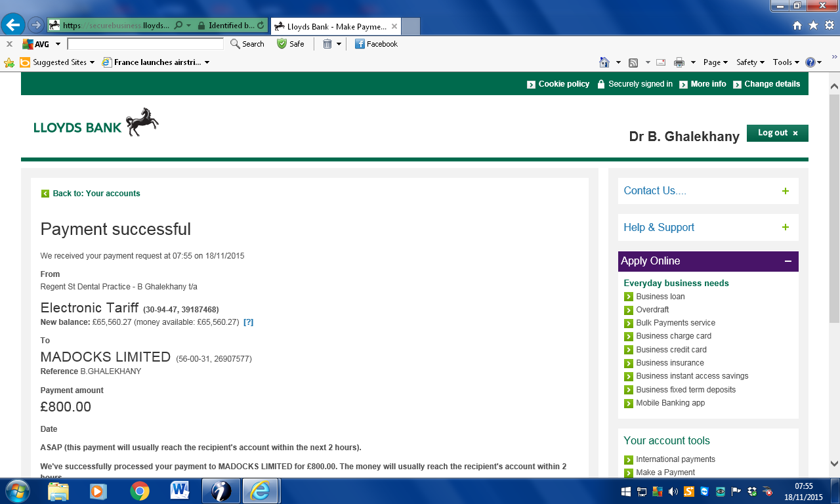Viewport: 840px width, 504px height.
Task: Open the Tools menu in command bar
Action: pyautogui.click(x=786, y=62)
